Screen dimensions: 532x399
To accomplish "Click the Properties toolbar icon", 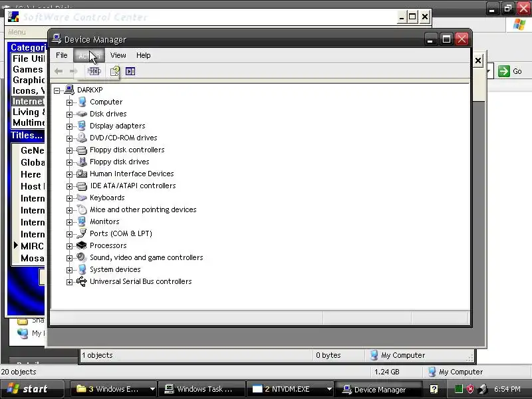I will 94,71.
